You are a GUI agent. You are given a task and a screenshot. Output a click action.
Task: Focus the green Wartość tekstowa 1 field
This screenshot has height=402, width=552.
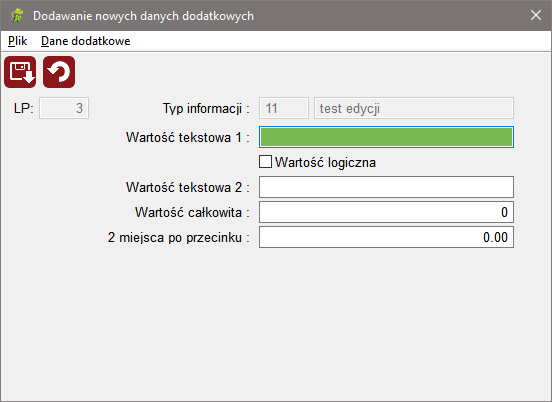(x=386, y=137)
